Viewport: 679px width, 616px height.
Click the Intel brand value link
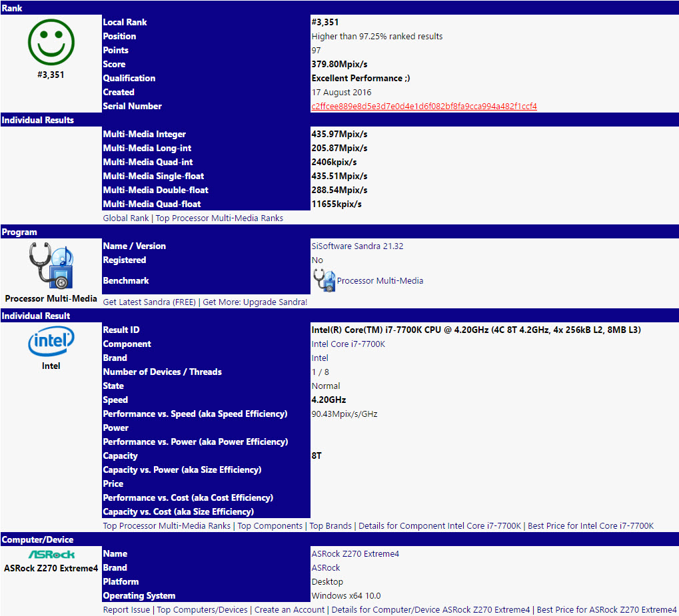click(320, 358)
